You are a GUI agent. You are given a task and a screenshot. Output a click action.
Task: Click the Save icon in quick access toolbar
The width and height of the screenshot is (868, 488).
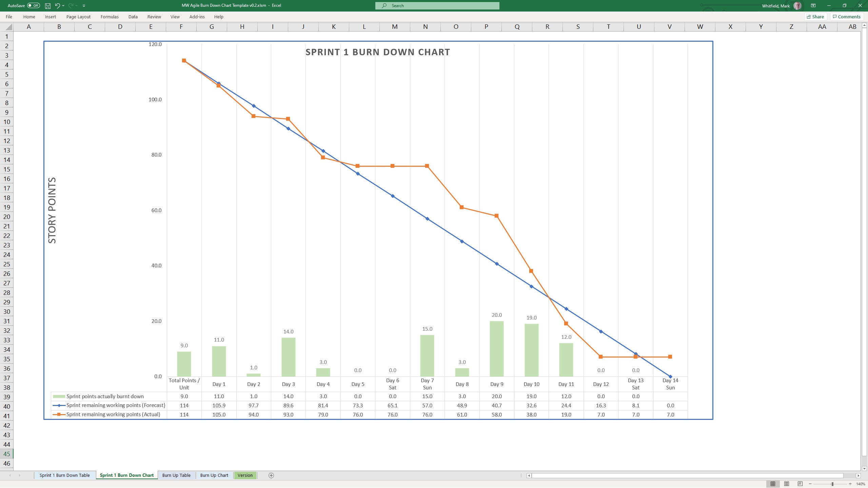coord(47,5)
